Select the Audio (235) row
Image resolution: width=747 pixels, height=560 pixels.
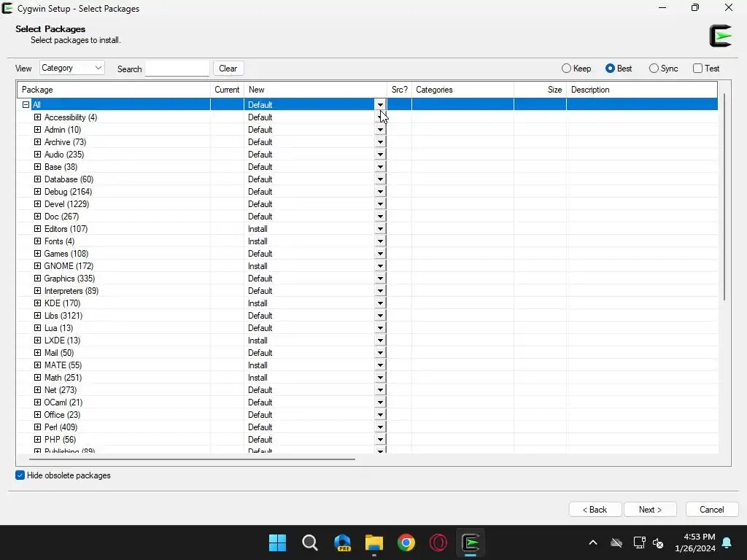pyautogui.click(x=368, y=155)
